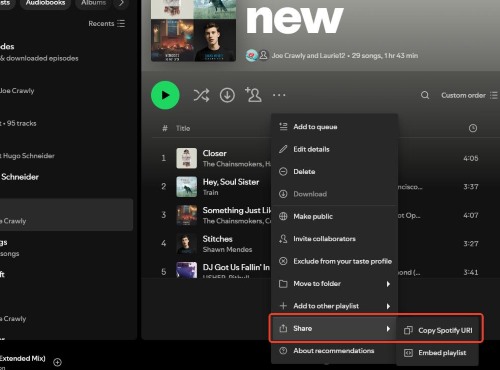
Task: Open the Share submenu entry
Action: pos(334,328)
